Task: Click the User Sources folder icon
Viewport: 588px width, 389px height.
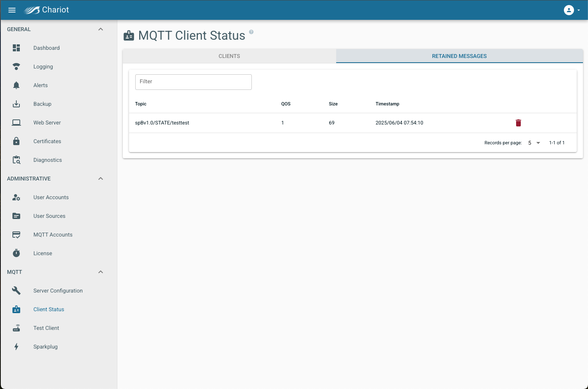Action: click(x=16, y=216)
